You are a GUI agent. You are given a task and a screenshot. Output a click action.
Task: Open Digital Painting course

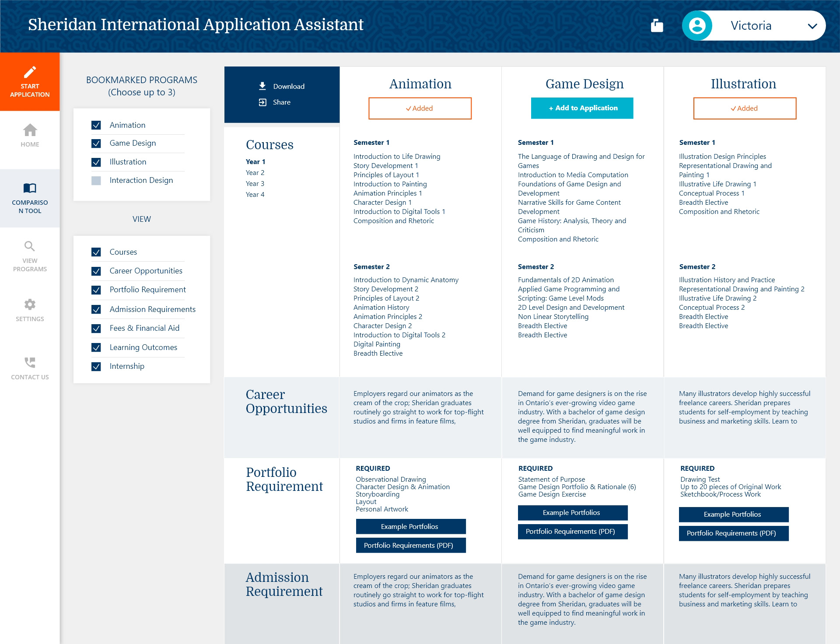[x=377, y=344]
